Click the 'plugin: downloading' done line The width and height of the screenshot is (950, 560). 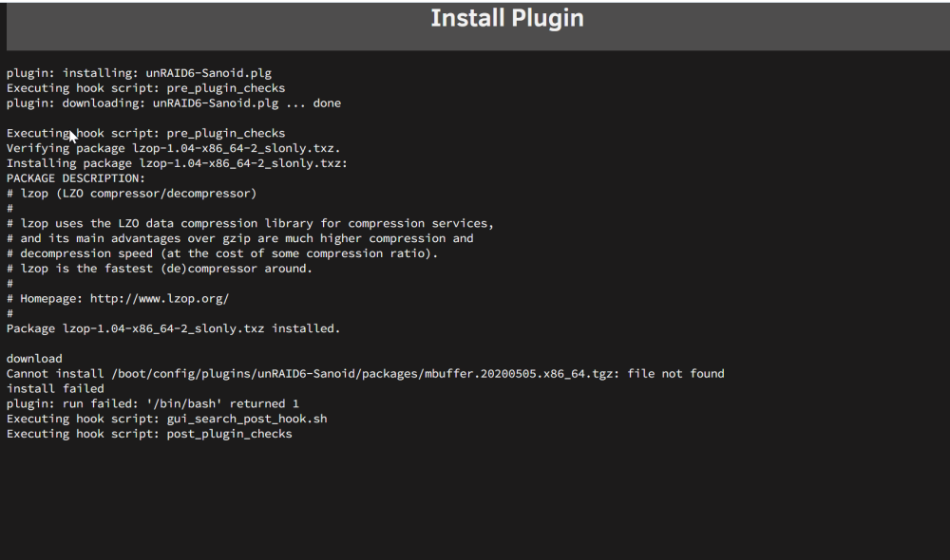(x=173, y=103)
